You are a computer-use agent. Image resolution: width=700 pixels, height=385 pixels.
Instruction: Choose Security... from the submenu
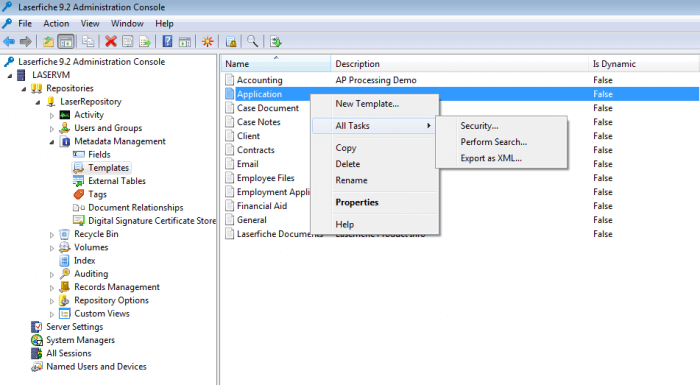pos(502,126)
